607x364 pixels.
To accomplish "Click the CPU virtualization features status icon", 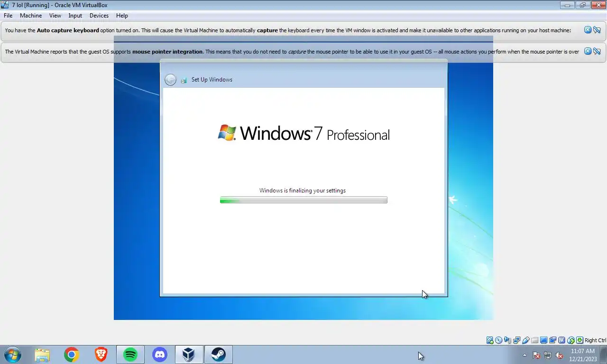I will (561, 340).
